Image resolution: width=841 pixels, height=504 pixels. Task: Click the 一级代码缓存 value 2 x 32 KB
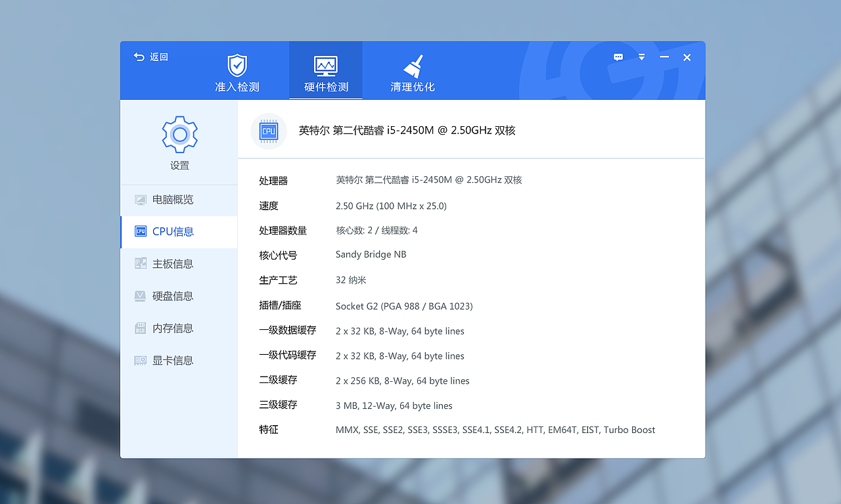[x=399, y=356]
